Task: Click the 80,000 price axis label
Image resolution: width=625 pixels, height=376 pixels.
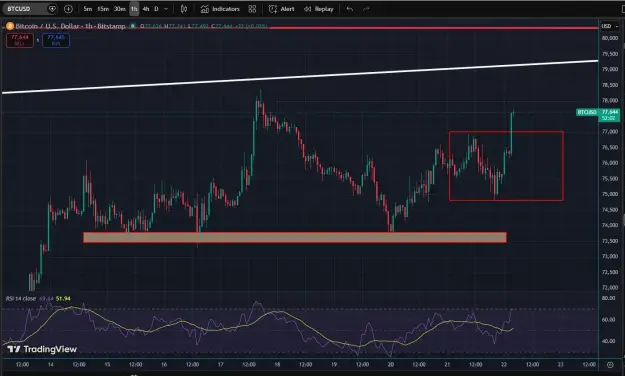Action: coord(610,38)
